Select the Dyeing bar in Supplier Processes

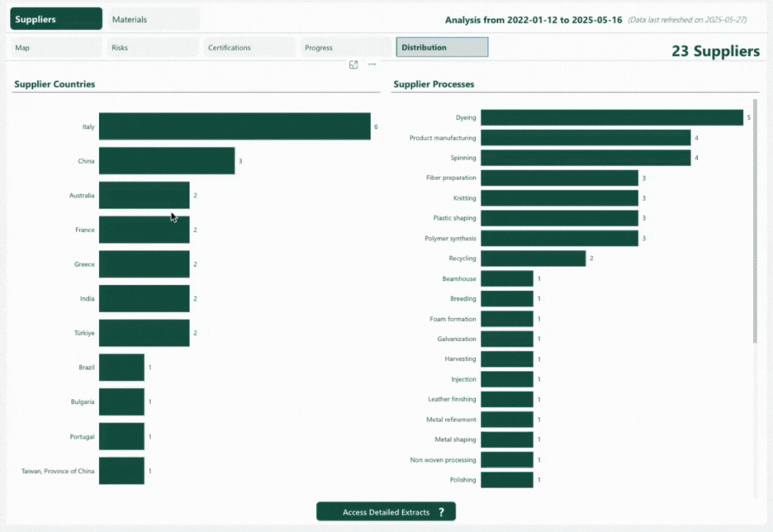pos(611,117)
